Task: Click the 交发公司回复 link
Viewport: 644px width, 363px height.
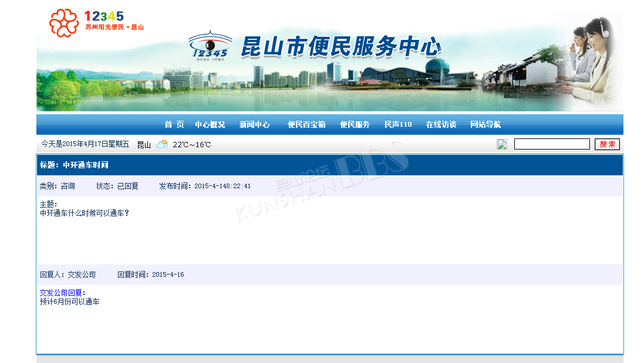Action: click(x=62, y=293)
